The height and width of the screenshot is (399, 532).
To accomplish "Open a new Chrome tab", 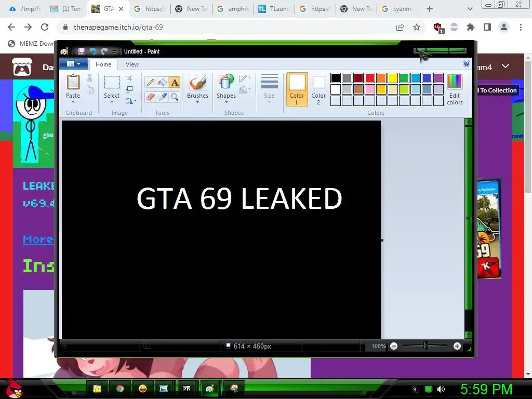I will point(430,9).
